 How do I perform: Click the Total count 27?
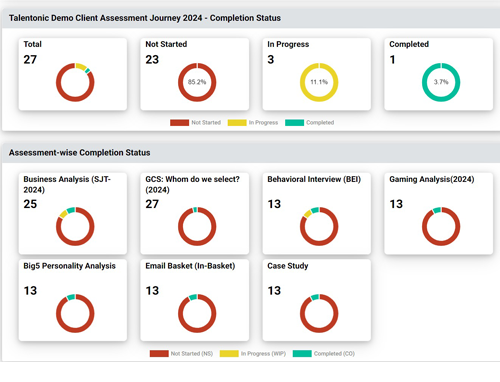(30, 60)
